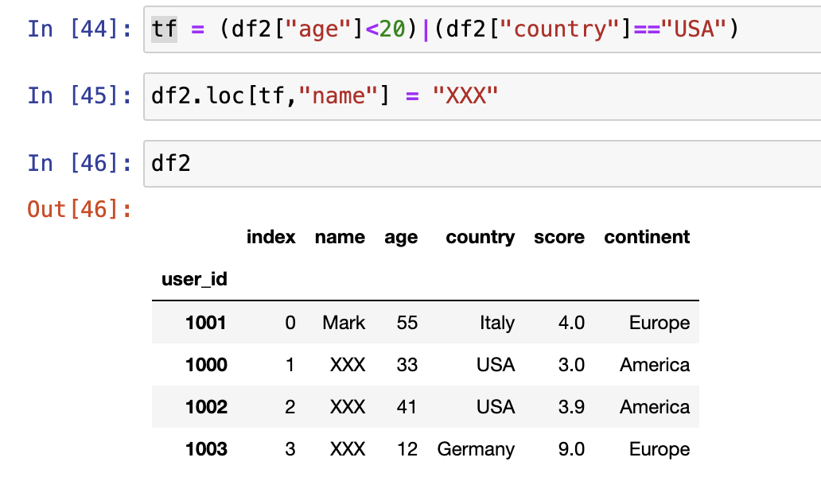Viewport: 821px width, 504px height.
Task: Click the age value 41
Action: pyautogui.click(x=407, y=407)
